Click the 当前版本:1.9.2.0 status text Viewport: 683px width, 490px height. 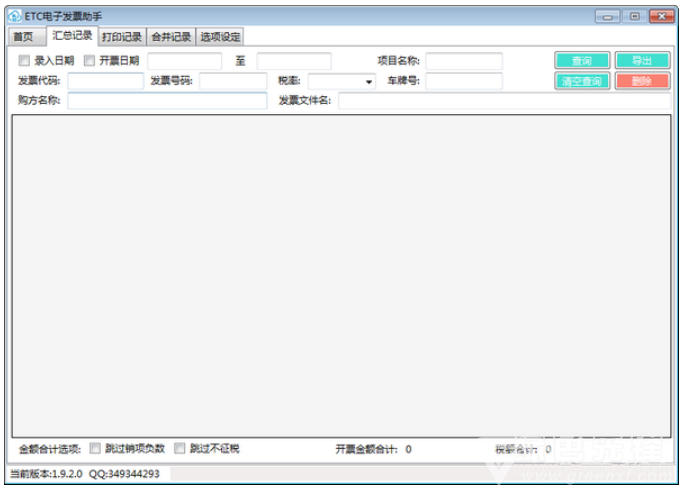click(x=46, y=474)
